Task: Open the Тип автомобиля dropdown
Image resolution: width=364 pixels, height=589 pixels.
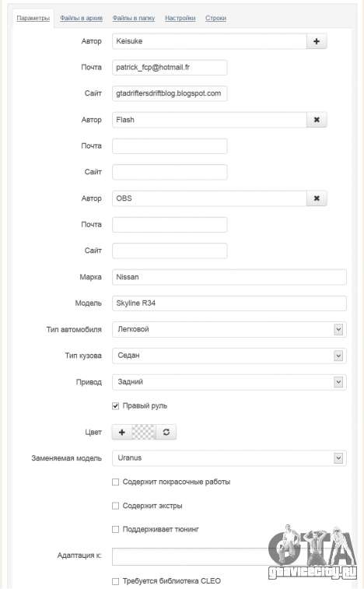Action: [229, 329]
